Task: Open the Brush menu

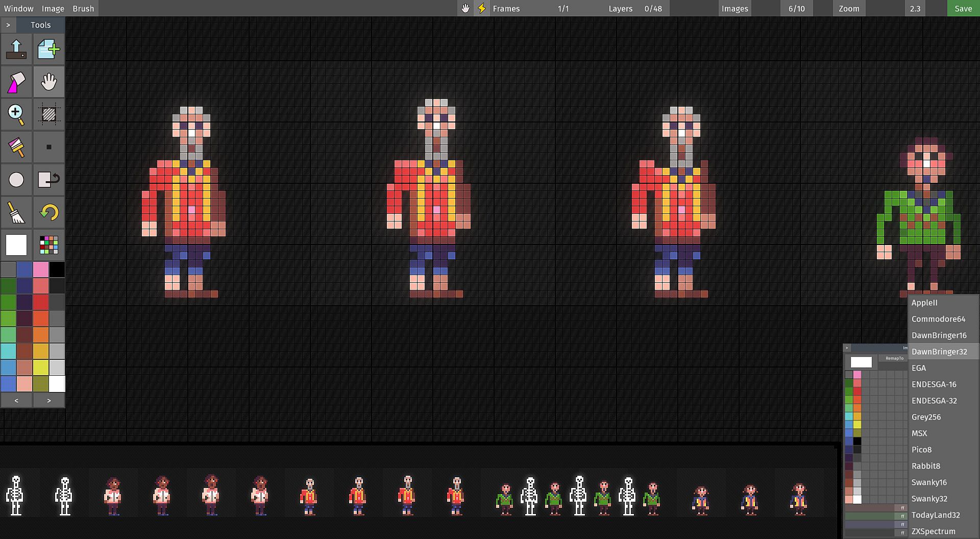Action: [83, 8]
